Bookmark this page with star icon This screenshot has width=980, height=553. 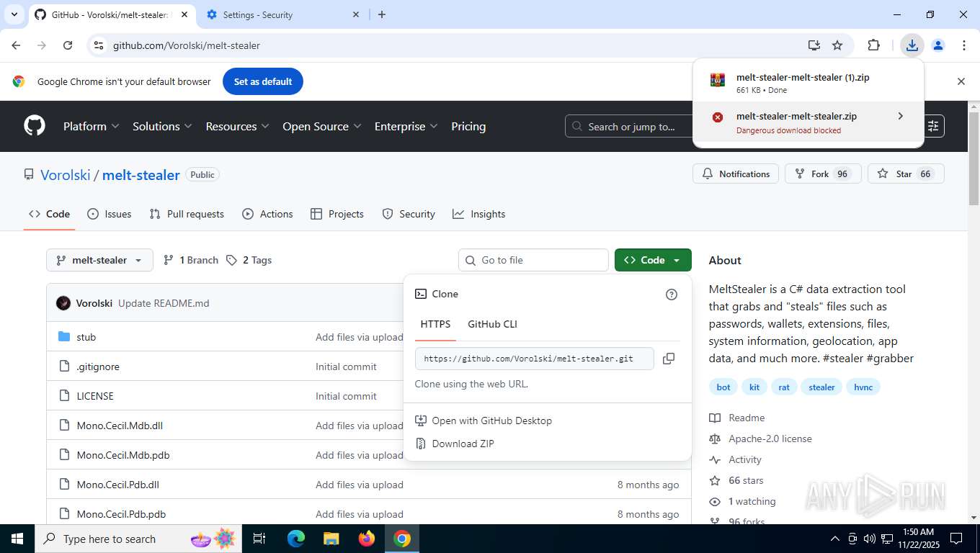tap(837, 45)
